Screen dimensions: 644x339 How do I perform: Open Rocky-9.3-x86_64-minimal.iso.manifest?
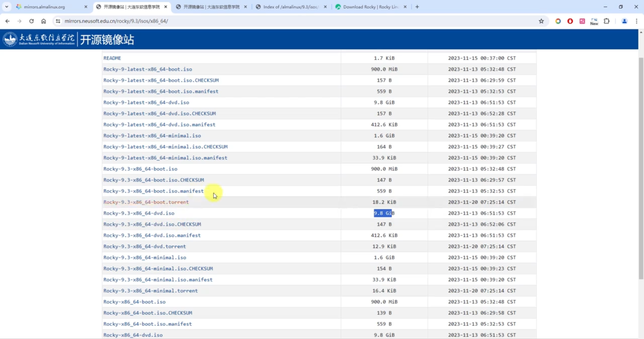pos(158,280)
